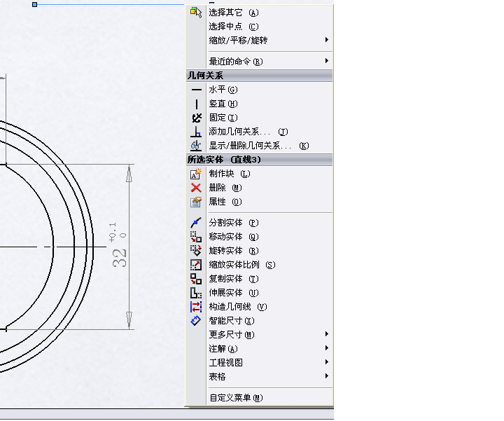Select 伸展实体 (U)
This screenshot has height=421, width=504.
click(x=260, y=293)
